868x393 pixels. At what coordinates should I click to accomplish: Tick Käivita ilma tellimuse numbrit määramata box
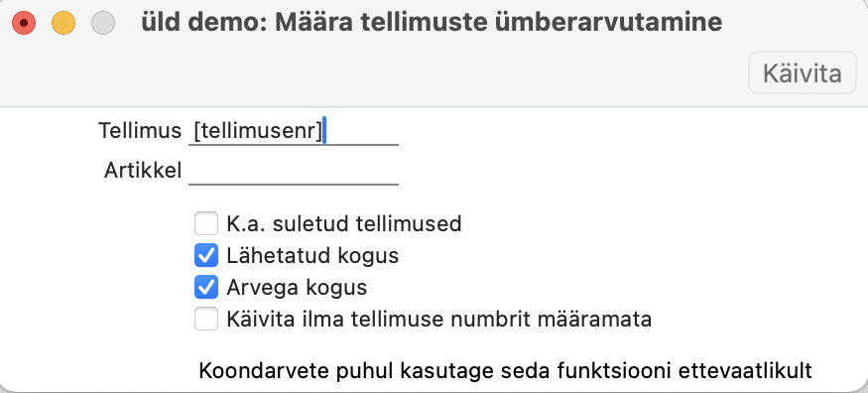[206, 320]
